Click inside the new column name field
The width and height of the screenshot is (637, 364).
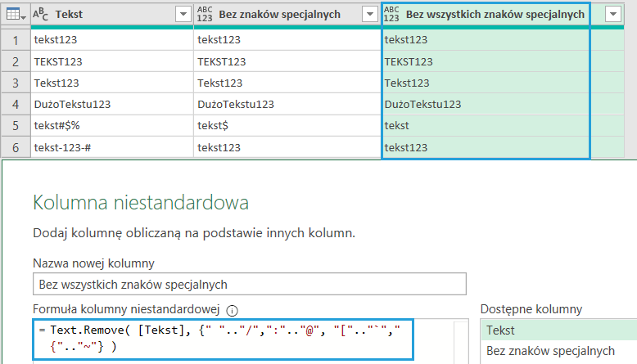[249, 284]
